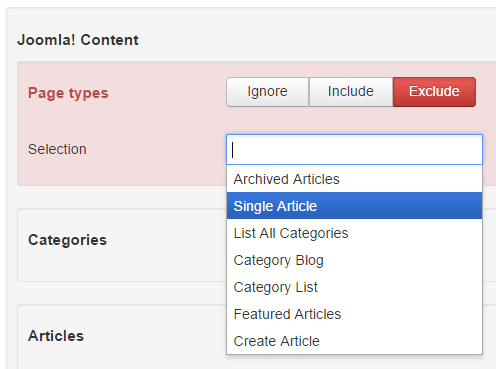Select the Ignore option for Page types
The width and height of the screenshot is (496, 369).
point(268,92)
